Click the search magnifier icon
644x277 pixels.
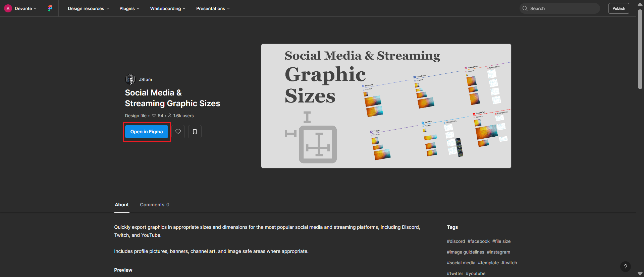tap(525, 8)
